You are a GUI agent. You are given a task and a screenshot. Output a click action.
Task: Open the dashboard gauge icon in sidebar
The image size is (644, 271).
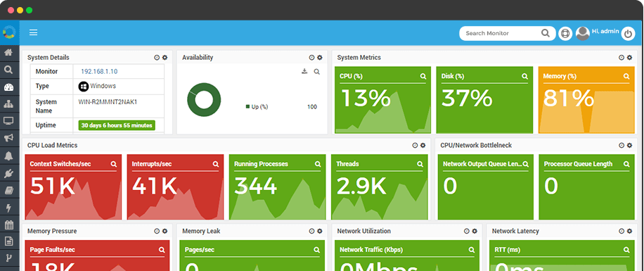click(8, 87)
